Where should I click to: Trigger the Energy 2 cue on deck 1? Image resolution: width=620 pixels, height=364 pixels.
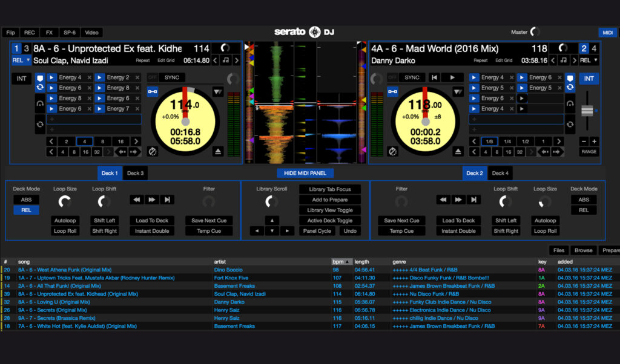pyautogui.click(x=99, y=77)
